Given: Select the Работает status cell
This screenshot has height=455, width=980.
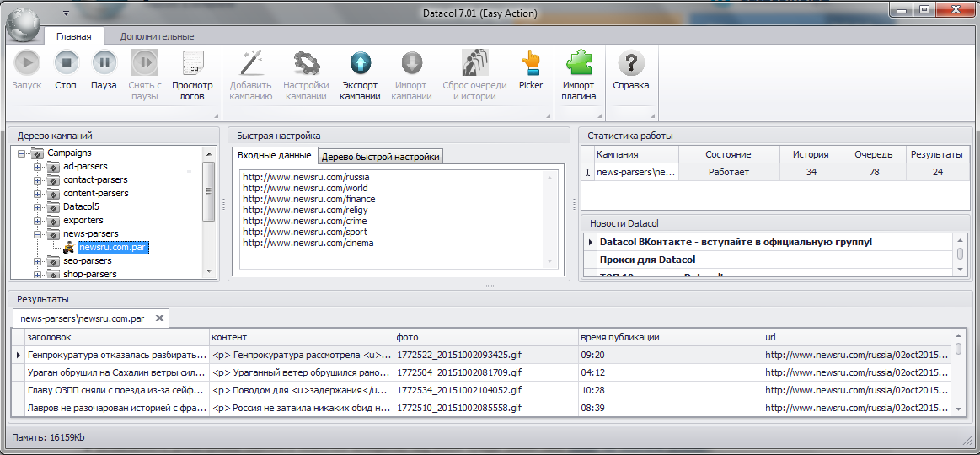Looking at the screenshot, I should click(x=729, y=172).
